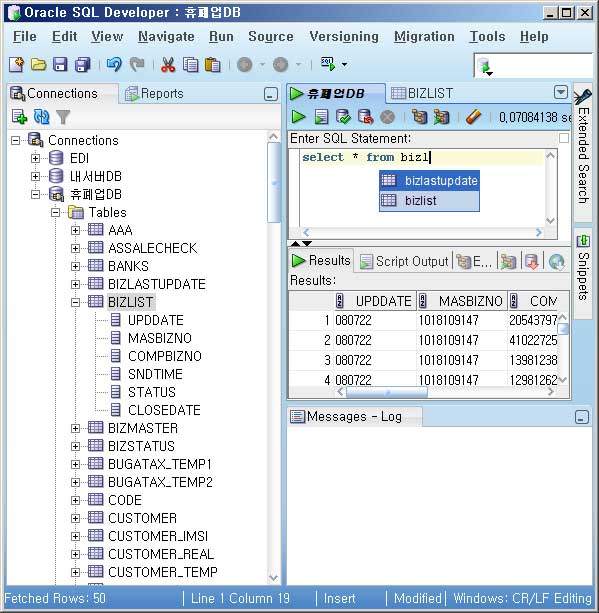The image size is (599, 613).
Task: Collapse the BIZLIST table node
Action: point(75,302)
